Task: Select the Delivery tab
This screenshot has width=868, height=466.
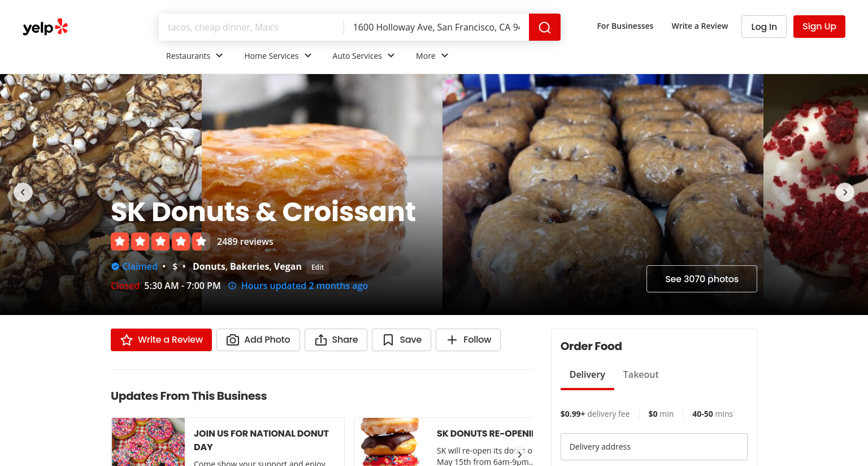Action: (587, 374)
